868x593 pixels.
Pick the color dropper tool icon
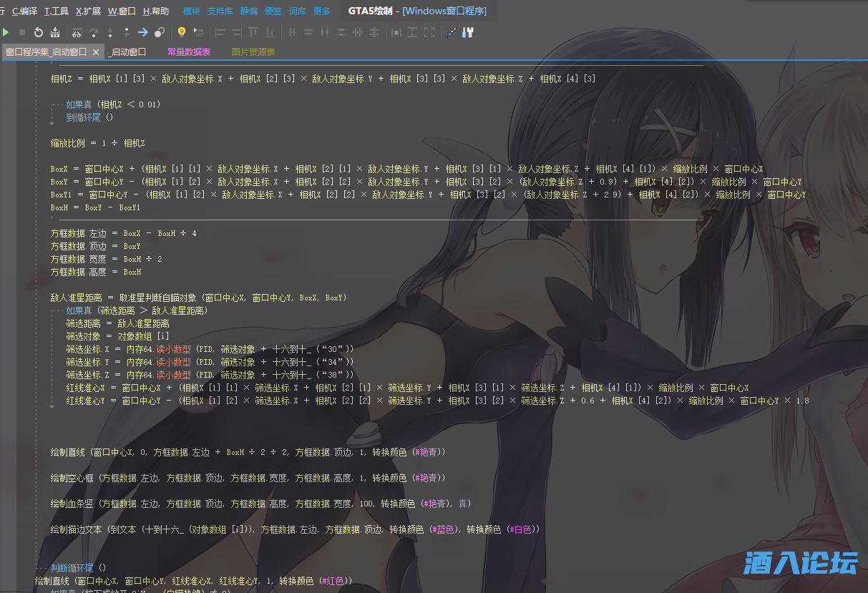(451, 32)
